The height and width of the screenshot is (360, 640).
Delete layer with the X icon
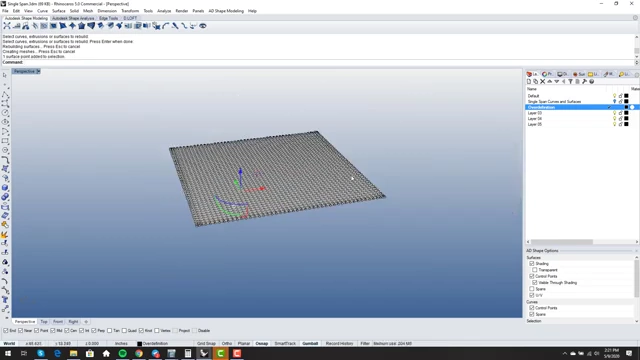(x=542, y=81)
